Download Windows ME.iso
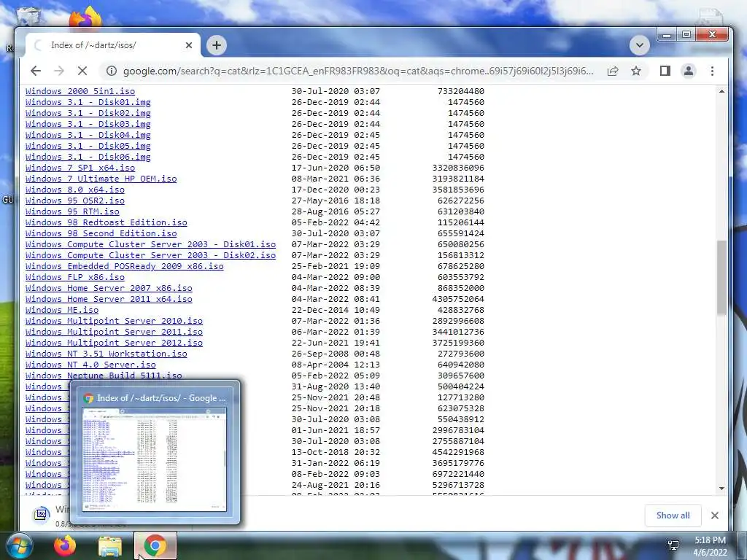This screenshot has width=747, height=560. coord(62,310)
